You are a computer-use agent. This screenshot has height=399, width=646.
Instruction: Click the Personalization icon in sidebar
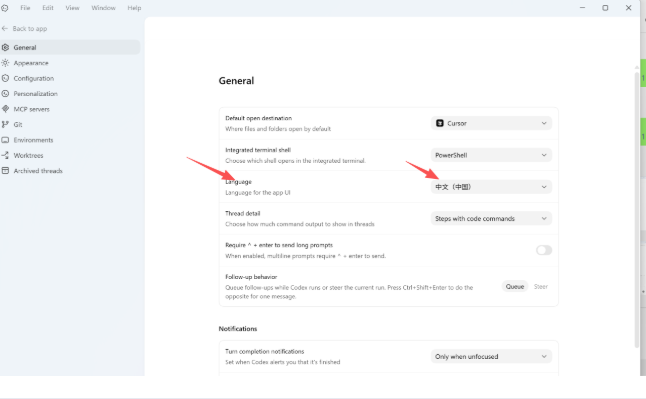pyautogui.click(x=5, y=94)
